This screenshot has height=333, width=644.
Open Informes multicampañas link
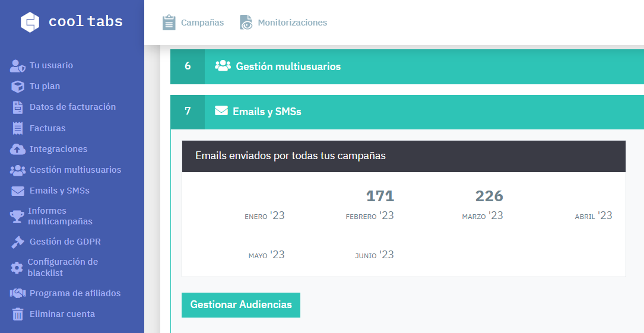(x=60, y=216)
